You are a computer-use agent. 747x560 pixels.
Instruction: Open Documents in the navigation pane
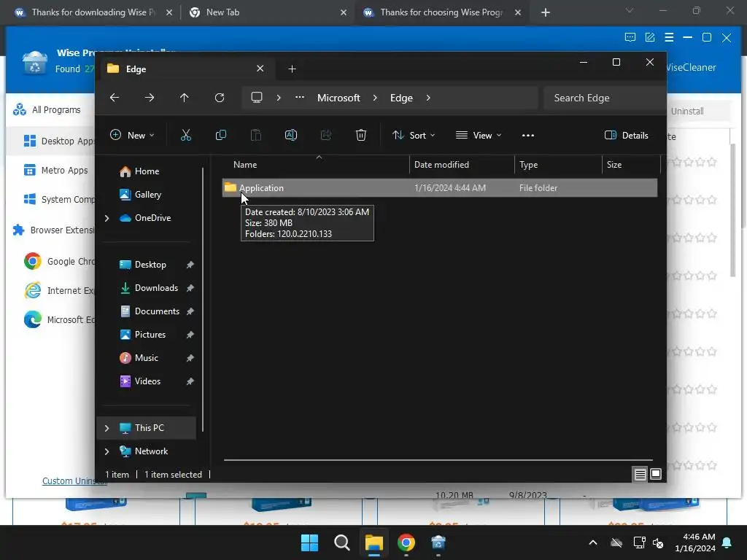click(x=157, y=311)
